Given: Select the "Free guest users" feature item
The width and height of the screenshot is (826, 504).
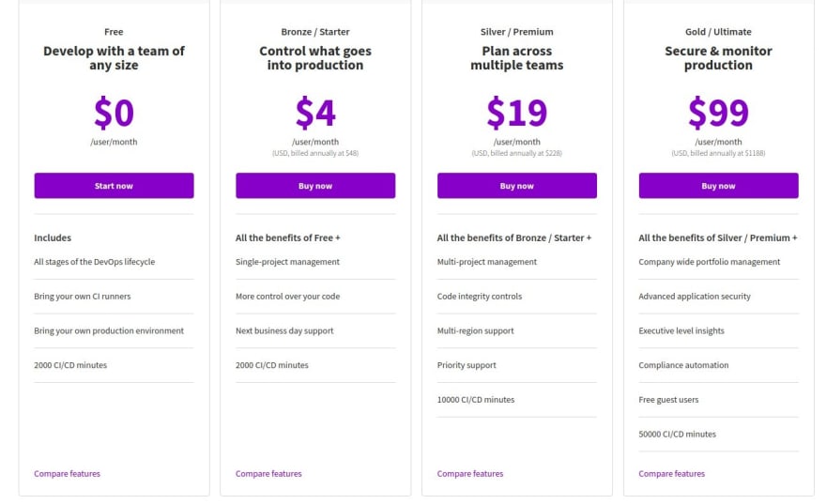Looking at the screenshot, I should [668, 400].
